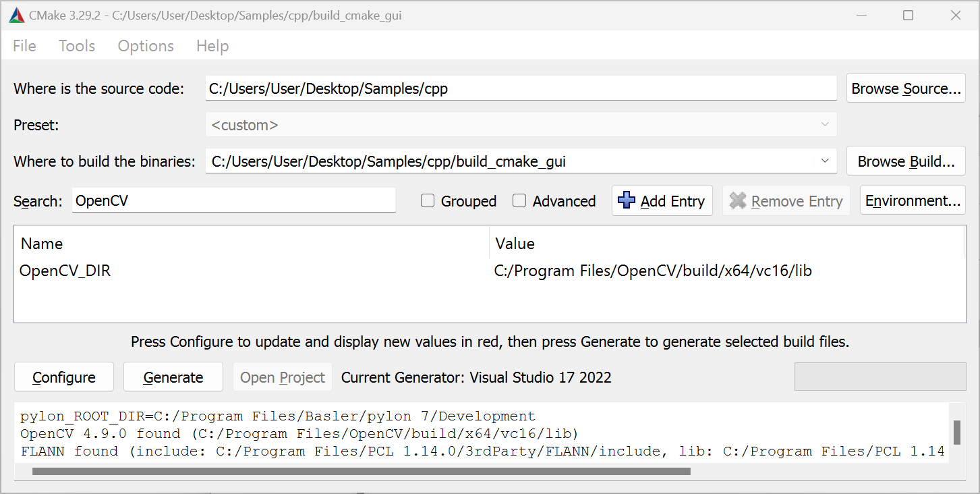Click the Search field containing OpenCV
Viewport: 980px width, 494px height.
(233, 201)
